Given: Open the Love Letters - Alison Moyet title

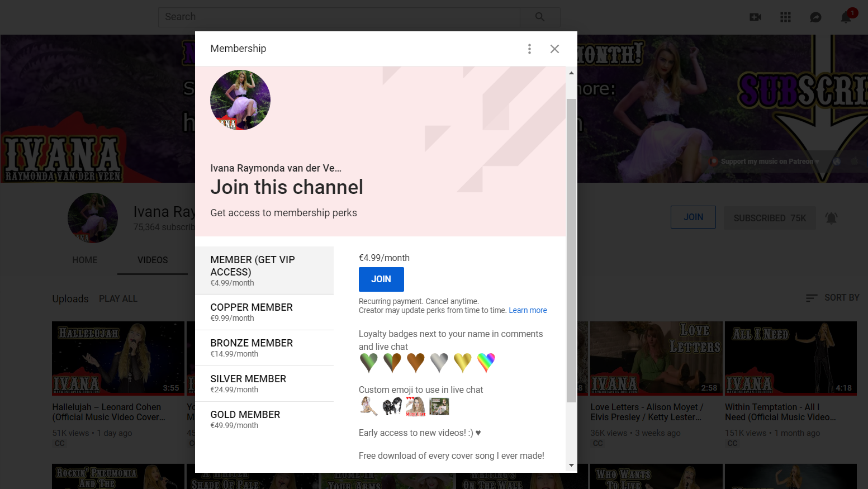Looking at the screenshot, I should [647, 412].
